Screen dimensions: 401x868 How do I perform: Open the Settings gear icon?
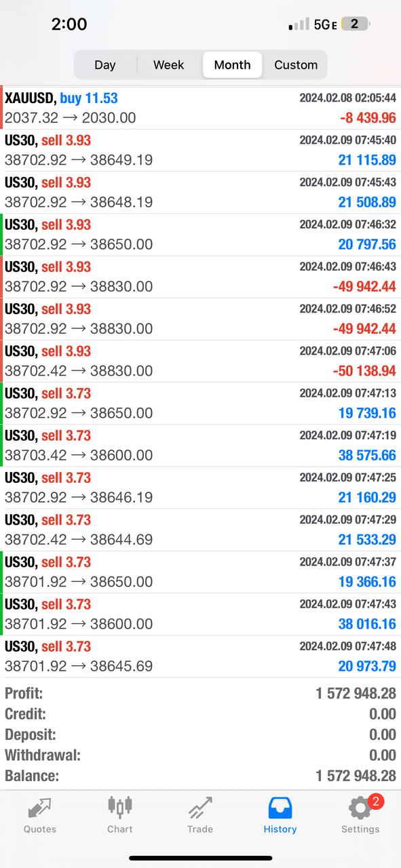click(360, 808)
